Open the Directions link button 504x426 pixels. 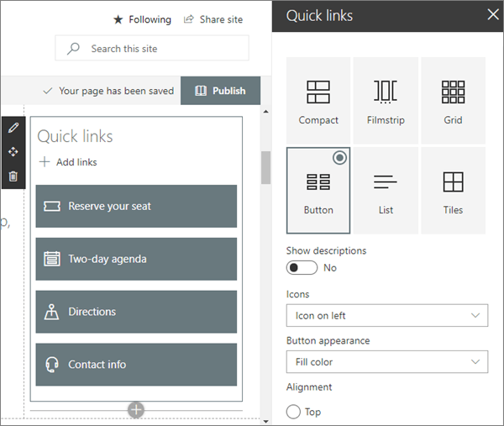[x=136, y=312]
